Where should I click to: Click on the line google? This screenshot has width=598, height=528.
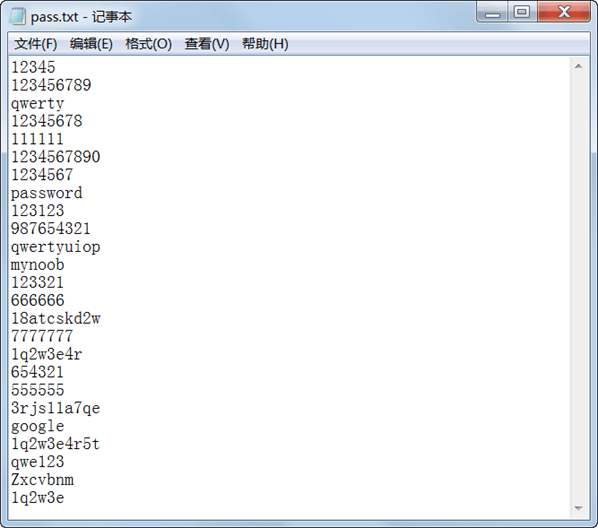point(37,426)
